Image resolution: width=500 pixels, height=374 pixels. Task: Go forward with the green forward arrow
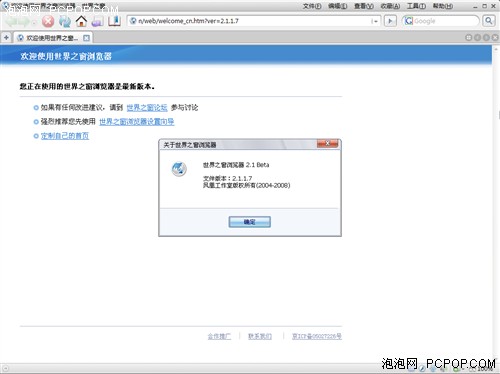(x=24, y=22)
